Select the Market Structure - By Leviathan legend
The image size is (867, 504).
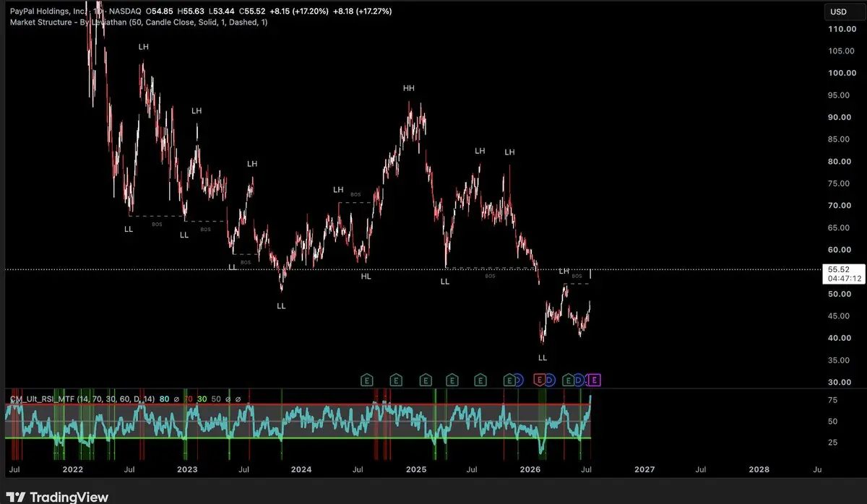(x=139, y=22)
